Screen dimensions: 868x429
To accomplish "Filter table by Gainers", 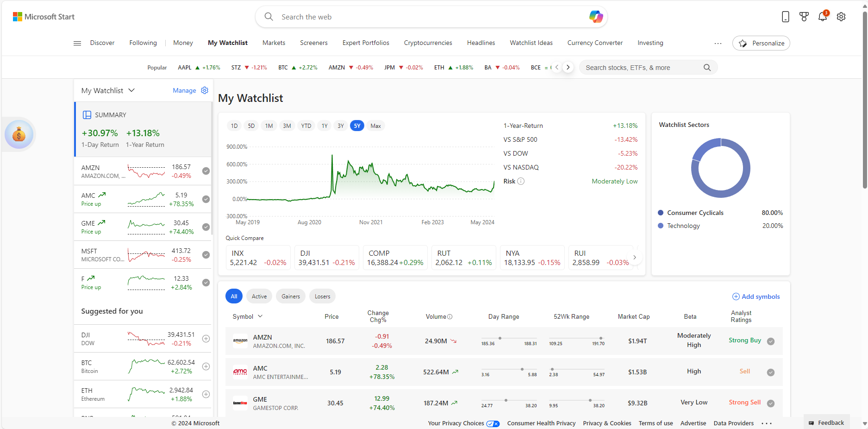I will 291,297.
